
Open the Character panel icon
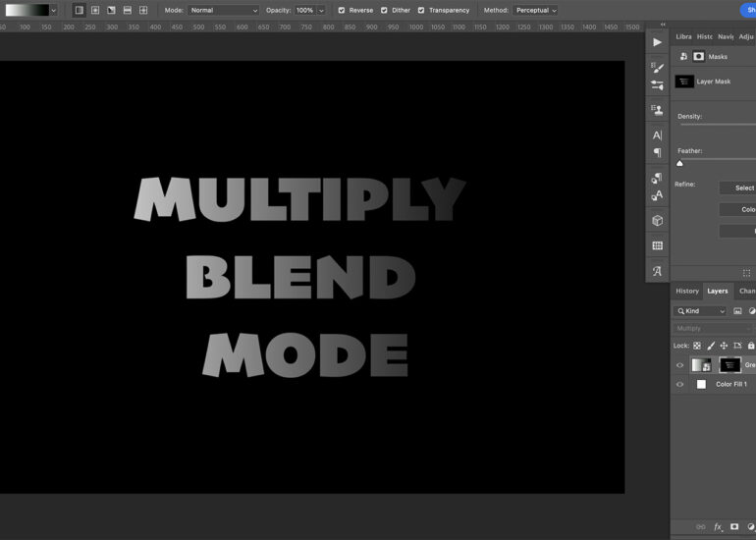coord(657,135)
